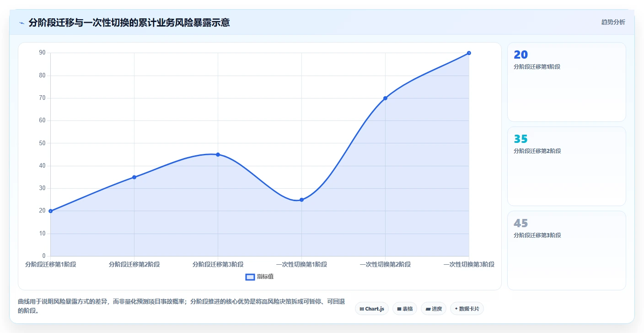The width and height of the screenshot is (644, 333).
Task: Open the card showing value 20
Action: pyautogui.click(x=567, y=82)
